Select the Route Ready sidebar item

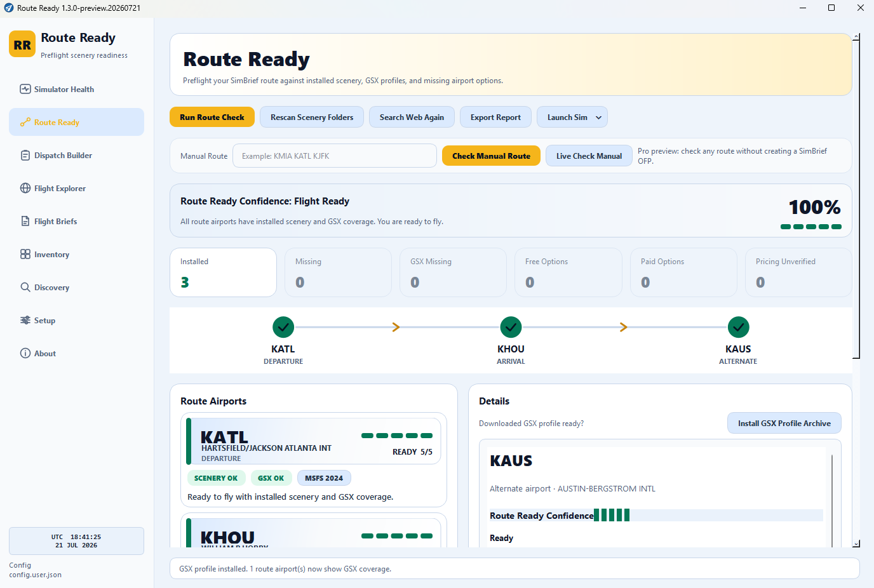point(76,122)
